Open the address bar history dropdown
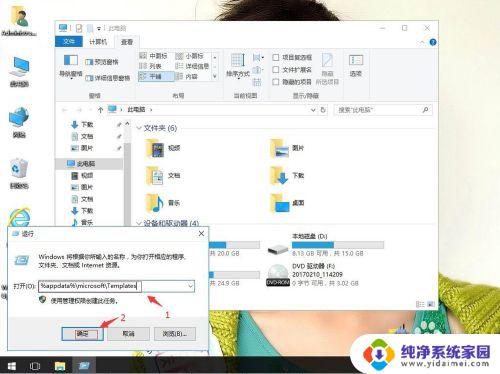 (313, 110)
